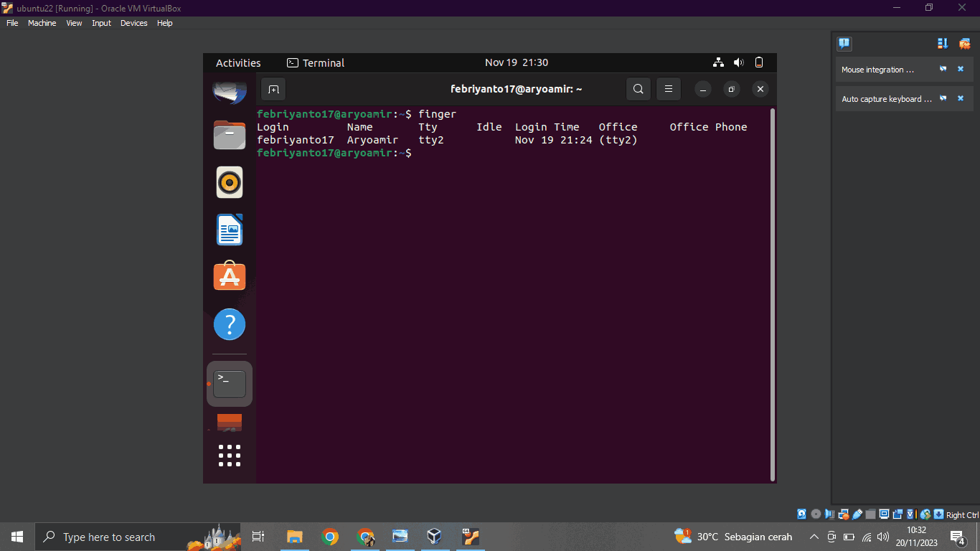Open LibreOffice Writer from the dock
Viewport: 980px width, 551px height.
click(x=230, y=230)
